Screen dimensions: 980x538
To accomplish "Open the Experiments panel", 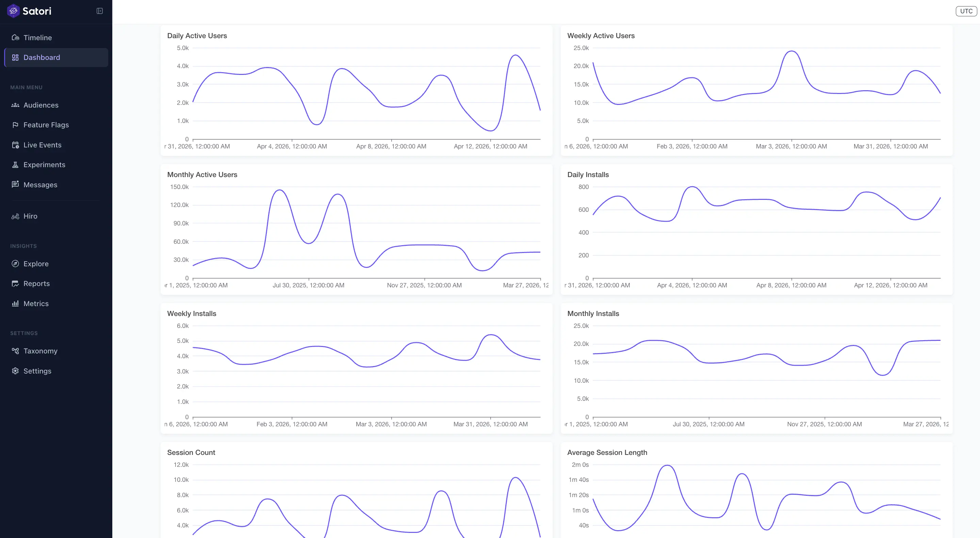I will tap(45, 164).
